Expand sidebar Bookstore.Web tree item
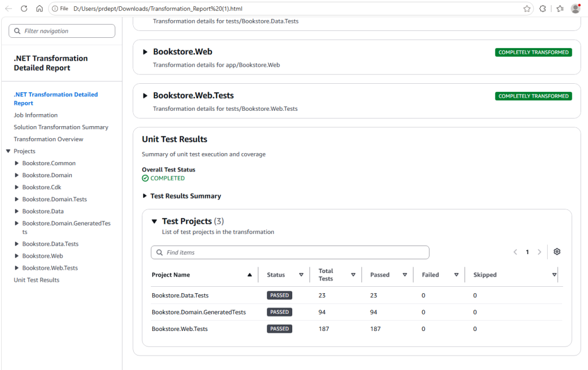This screenshot has height=370, width=588. click(x=17, y=256)
